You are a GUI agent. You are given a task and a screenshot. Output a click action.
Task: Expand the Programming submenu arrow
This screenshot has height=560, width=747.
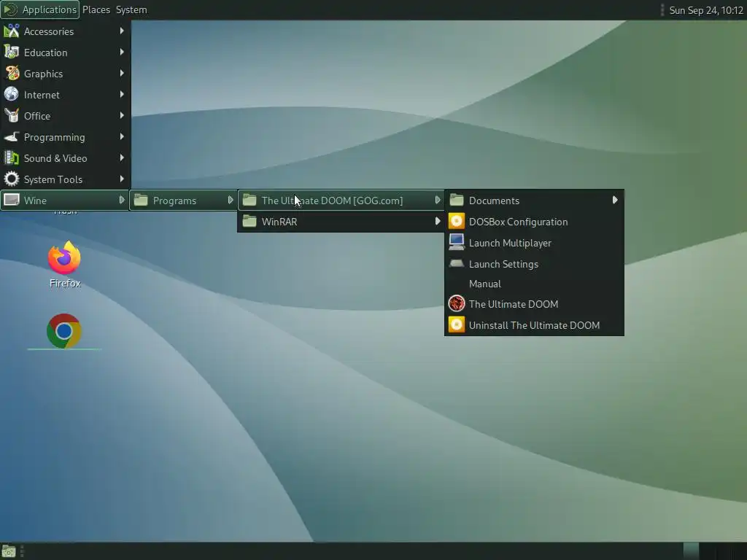pyautogui.click(x=122, y=136)
